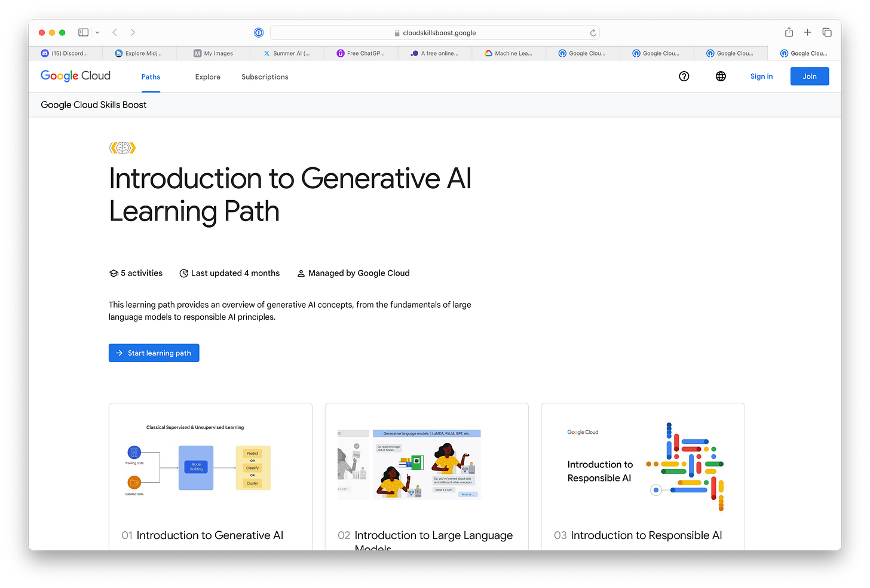Click the Discord favicon in the first tab
The image size is (870, 588).
(x=45, y=53)
